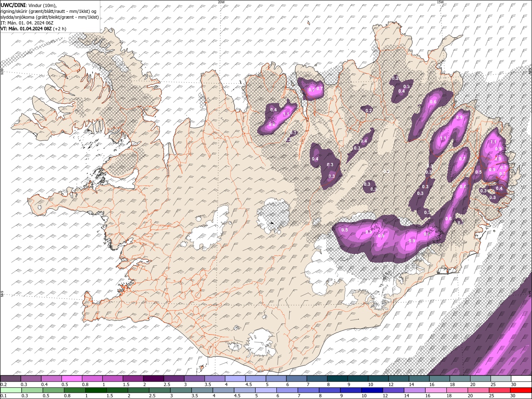Click the Langjökull glacier west of Hofsjökull
The image size is (532, 399).
[x=208, y=231]
